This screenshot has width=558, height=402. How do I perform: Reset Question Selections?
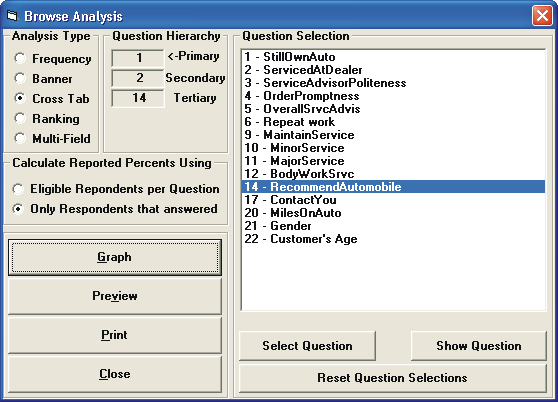pyautogui.click(x=393, y=378)
